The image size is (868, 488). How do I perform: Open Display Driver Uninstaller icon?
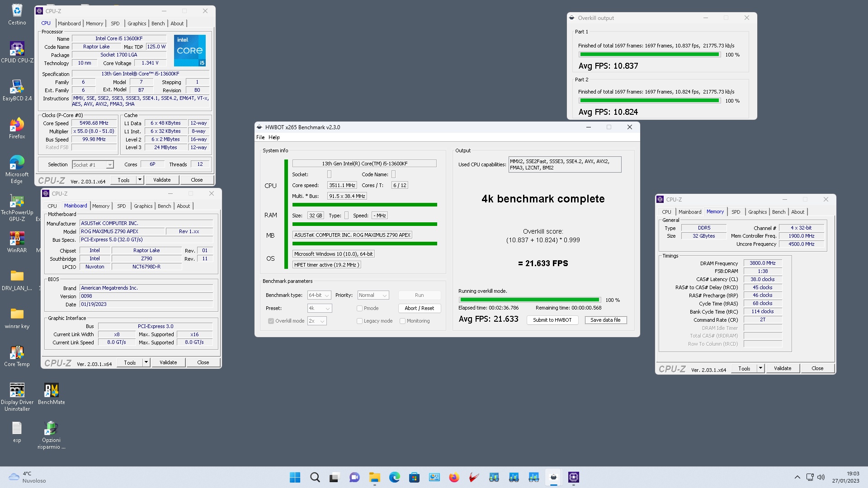[x=17, y=397]
